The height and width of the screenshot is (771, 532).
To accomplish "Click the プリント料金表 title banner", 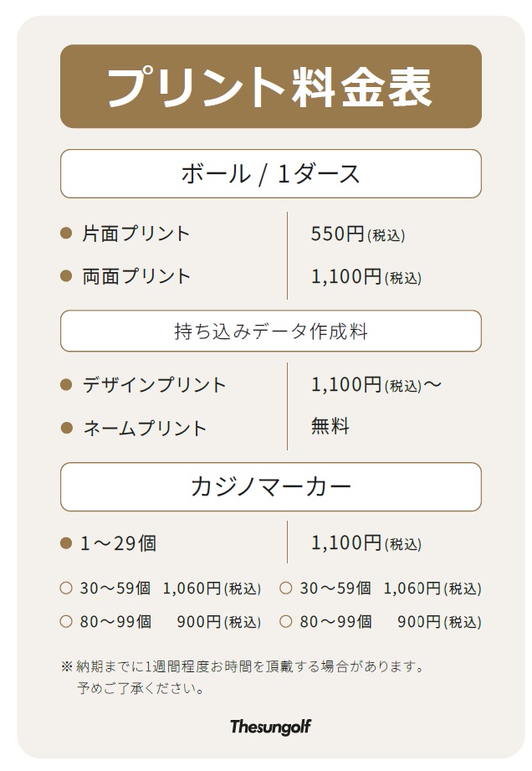I will coord(270,86).
